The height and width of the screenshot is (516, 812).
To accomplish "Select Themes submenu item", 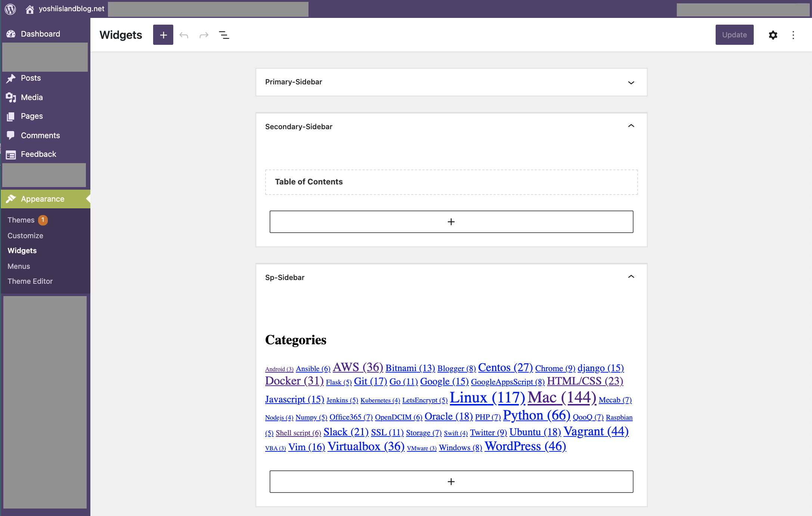I will (x=21, y=220).
